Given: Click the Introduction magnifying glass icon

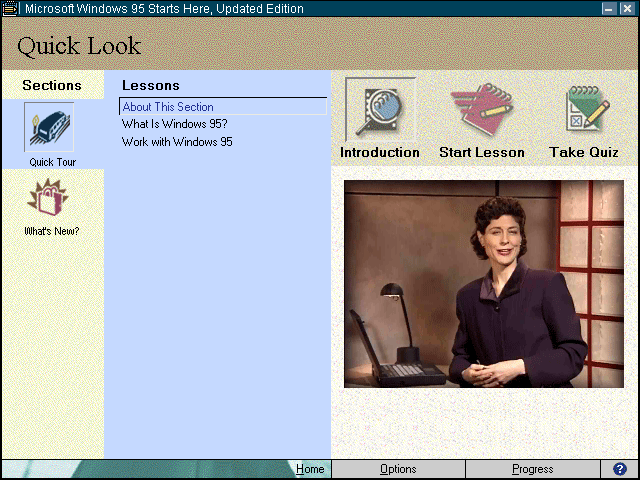Looking at the screenshot, I should coord(380,109).
